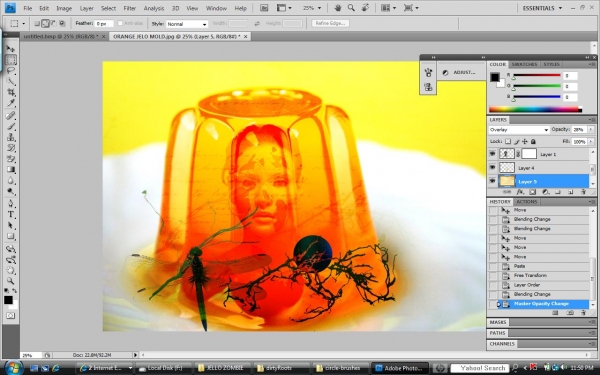Open the Layer menu
600x375 pixels.
tap(86, 8)
